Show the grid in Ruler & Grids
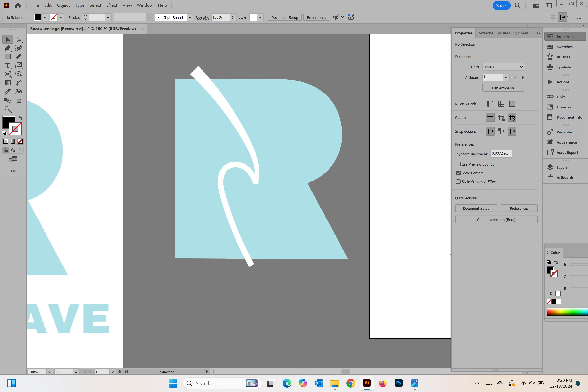The image size is (588, 392). click(501, 104)
